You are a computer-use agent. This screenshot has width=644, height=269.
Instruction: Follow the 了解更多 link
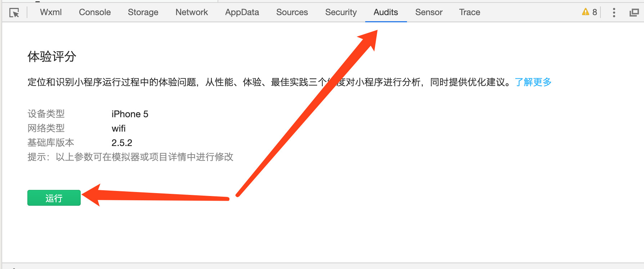[533, 82]
